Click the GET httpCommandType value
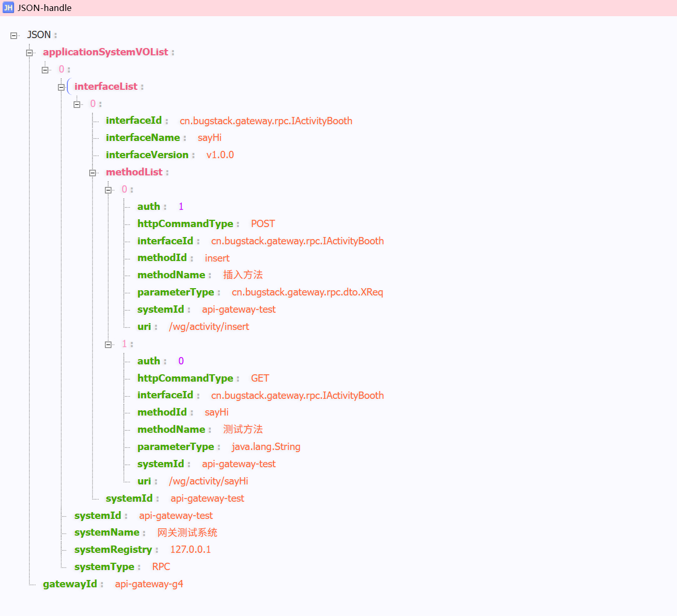The height and width of the screenshot is (616, 677). click(x=260, y=378)
